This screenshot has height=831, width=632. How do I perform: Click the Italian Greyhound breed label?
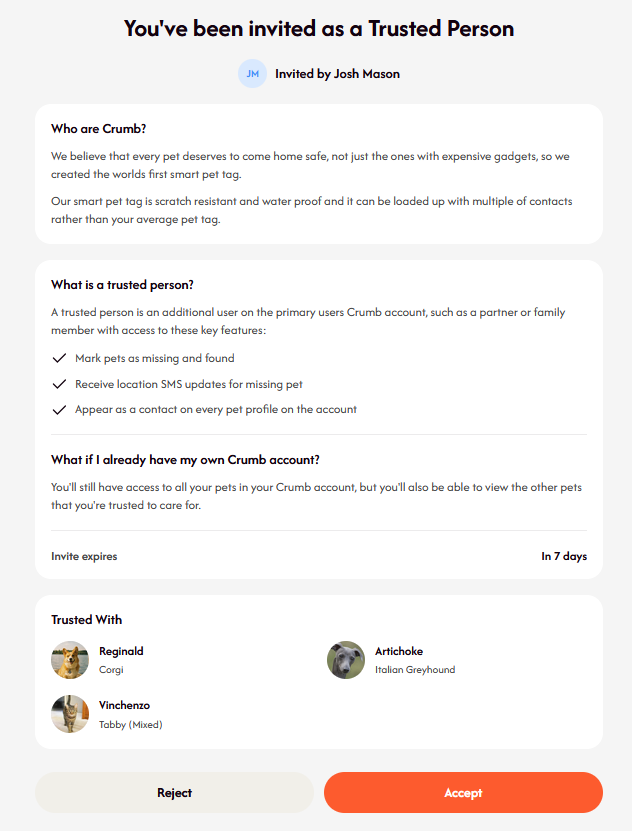click(415, 669)
